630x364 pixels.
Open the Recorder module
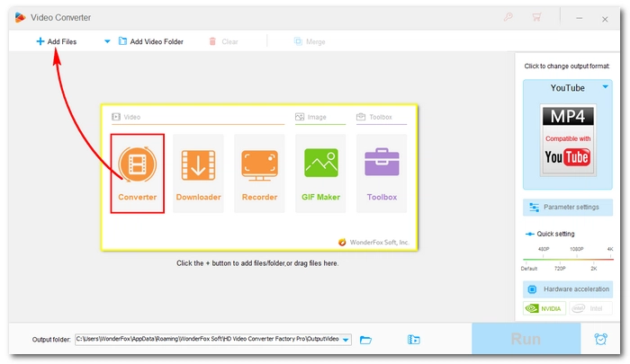click(259, 173)
